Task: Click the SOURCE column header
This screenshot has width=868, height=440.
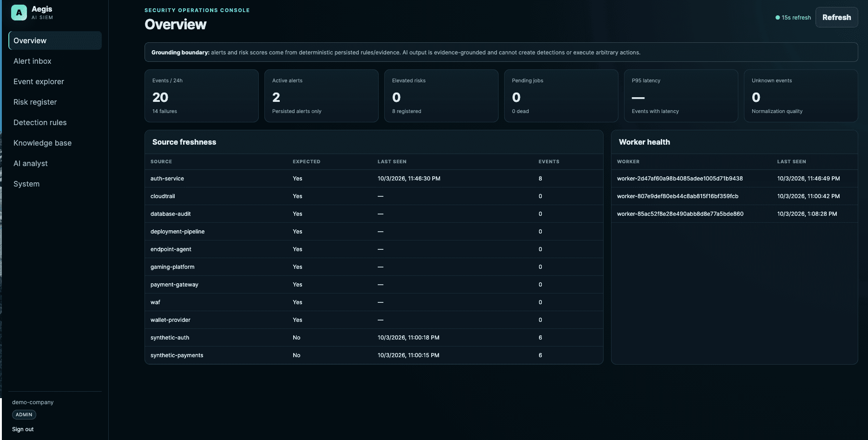Action: tap(161, 161)
